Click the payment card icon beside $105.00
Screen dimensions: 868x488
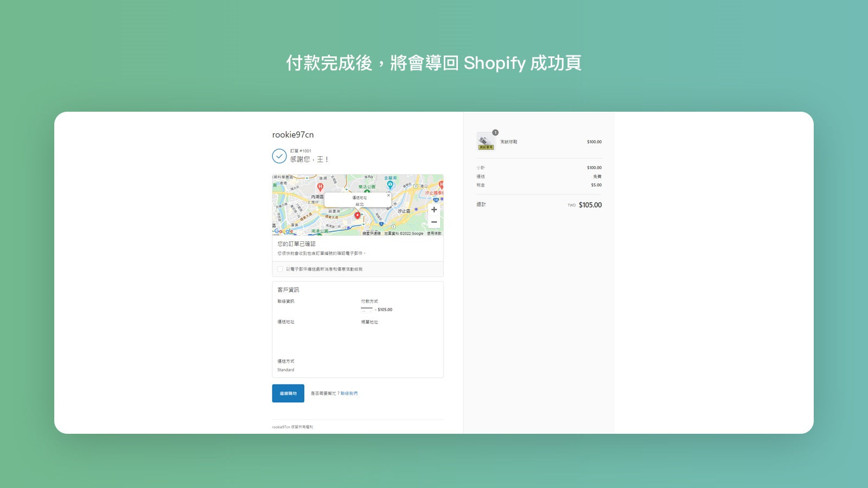point(367,310)
